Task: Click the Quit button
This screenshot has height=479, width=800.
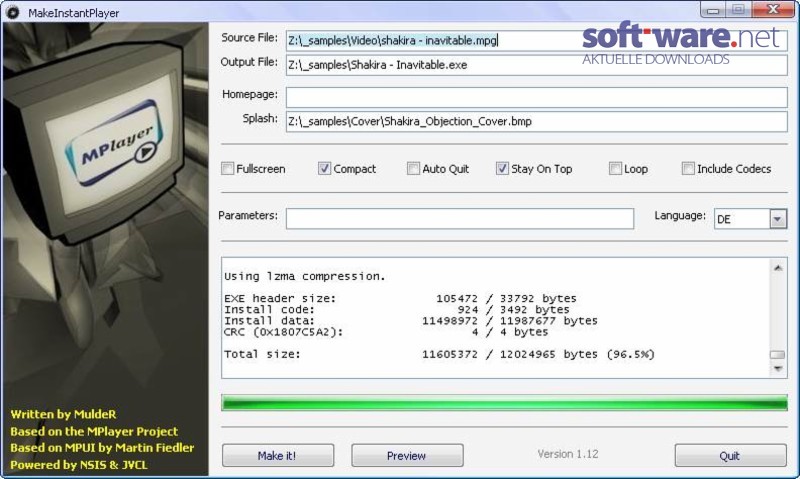Action: pos(730,455)
